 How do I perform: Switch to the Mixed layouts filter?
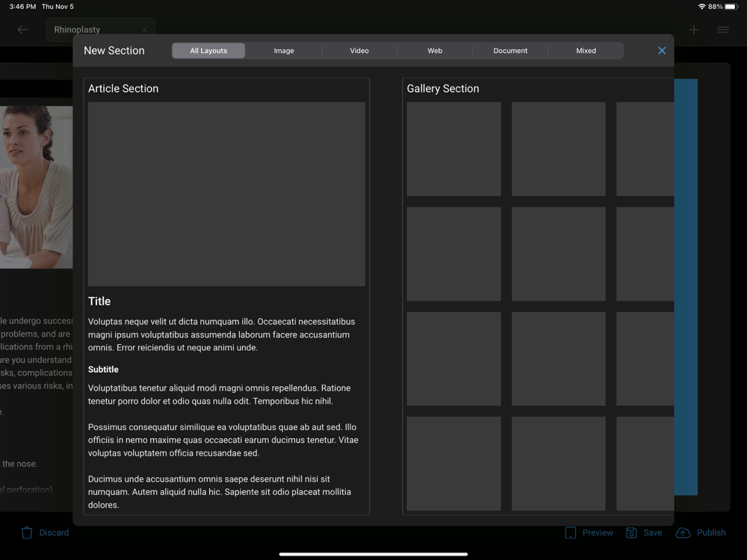[586, 51]
